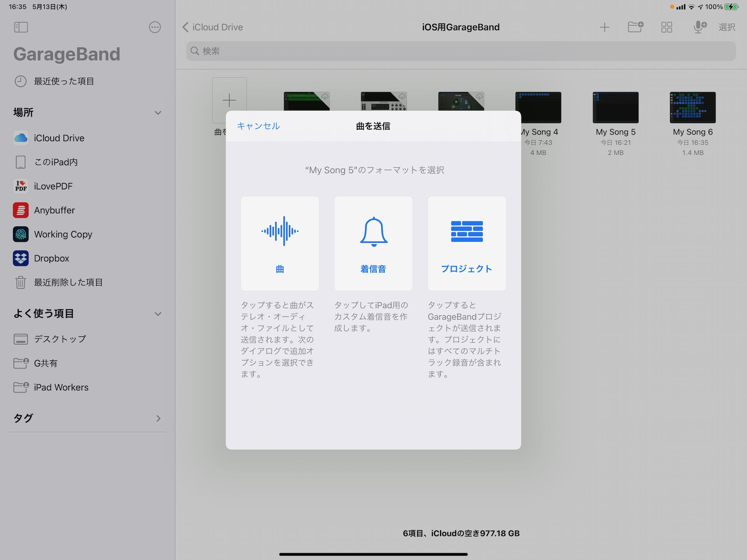This screenshot has width=747, height=560.
Task: Switch view with the grid icon
Action: 666,27
